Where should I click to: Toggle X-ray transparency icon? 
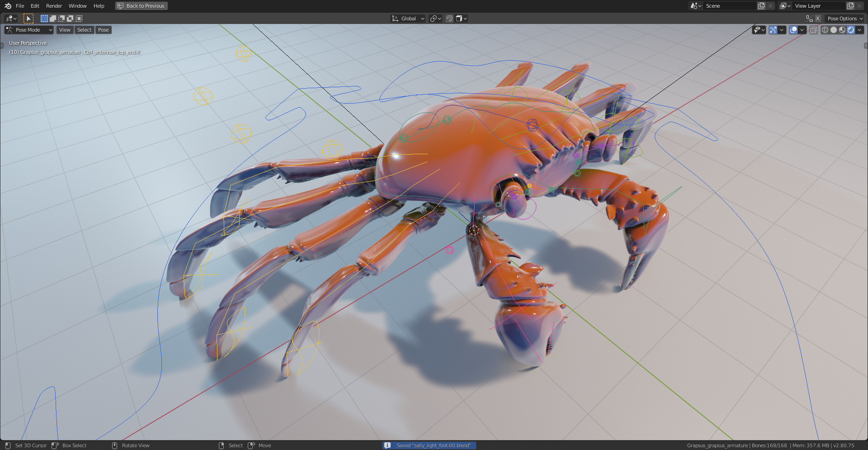(813, 30)
